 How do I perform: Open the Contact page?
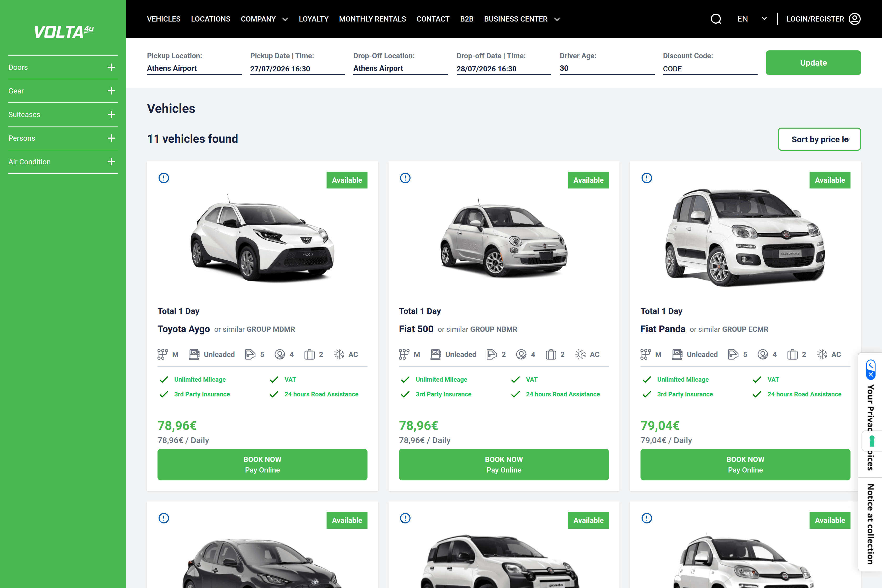[433, 19]
